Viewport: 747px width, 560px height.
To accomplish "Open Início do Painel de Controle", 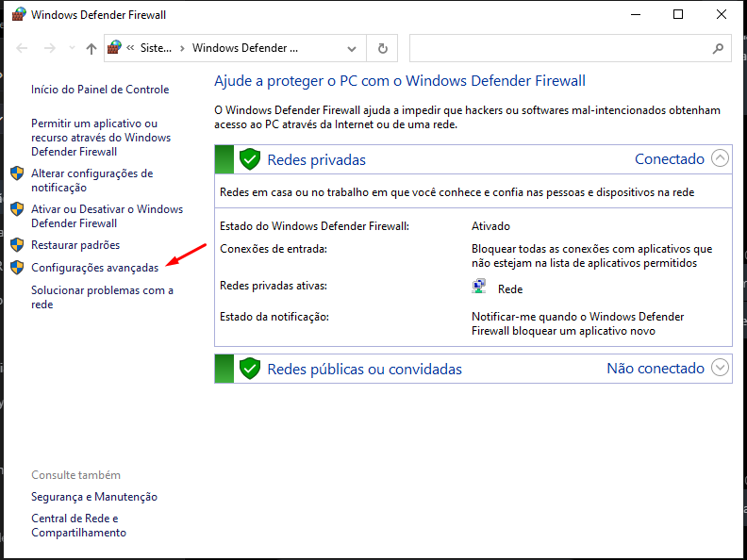I will click(100, 90).
